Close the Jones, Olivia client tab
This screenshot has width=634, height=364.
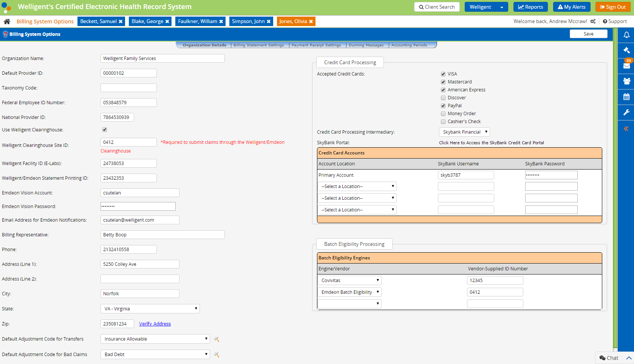pos(311,22)
